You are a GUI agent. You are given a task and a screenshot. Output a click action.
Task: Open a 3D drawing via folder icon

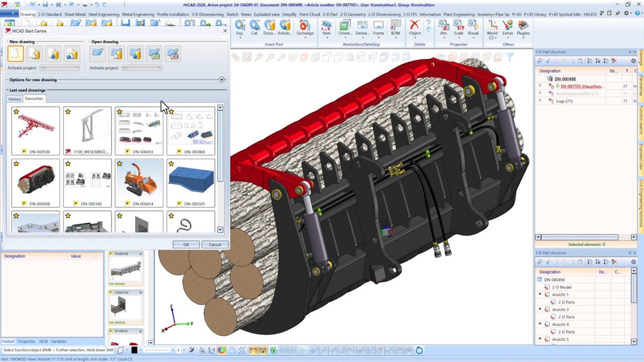pyautogui.click(x=173, y=53)
